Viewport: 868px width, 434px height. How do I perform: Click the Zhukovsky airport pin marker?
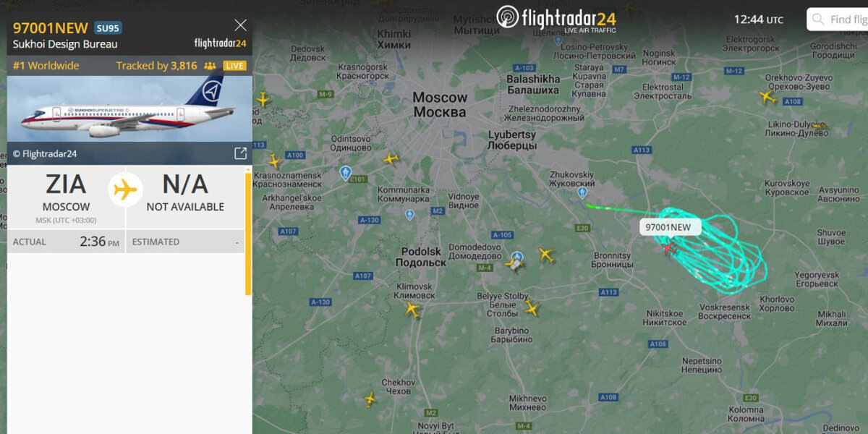582,192
